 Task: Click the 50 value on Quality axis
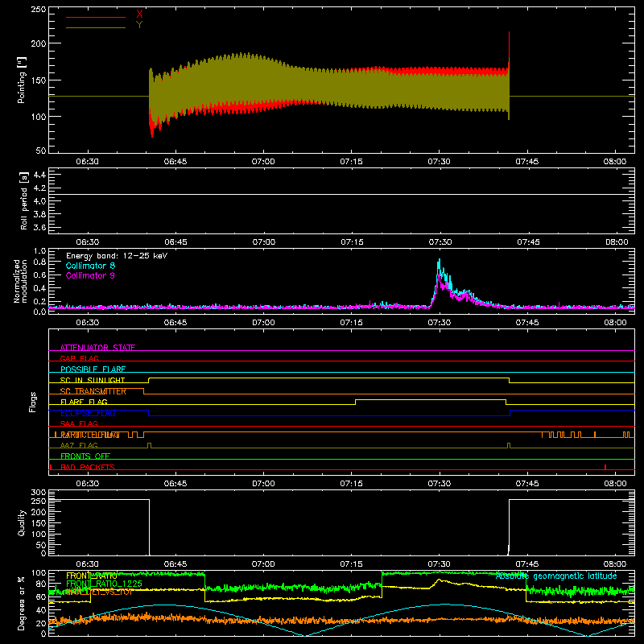coord(41,545)
